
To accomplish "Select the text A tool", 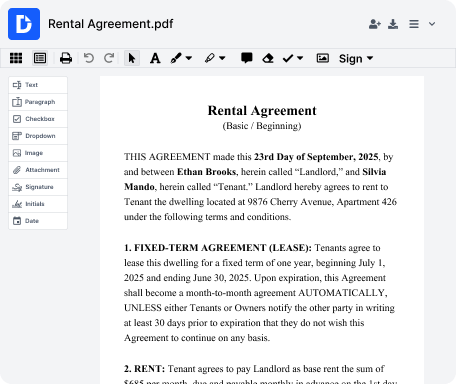I will 155,58.
